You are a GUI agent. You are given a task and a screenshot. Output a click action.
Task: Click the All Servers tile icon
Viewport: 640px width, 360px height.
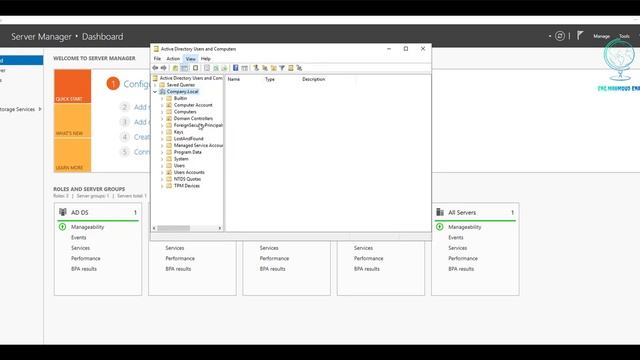coord(440,212)
